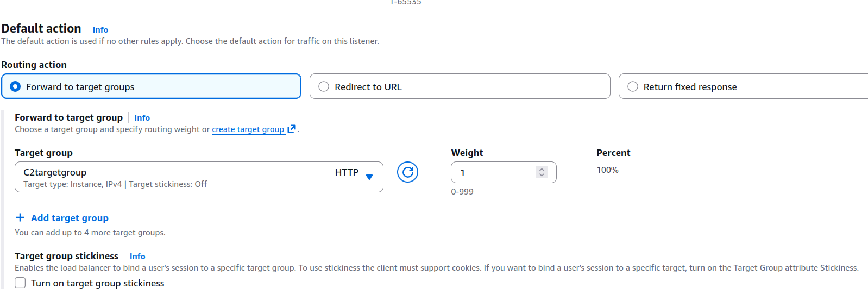868x300 pixels.
Task: Click the Weight stepper arrows
Action: [x=542, y=173]
